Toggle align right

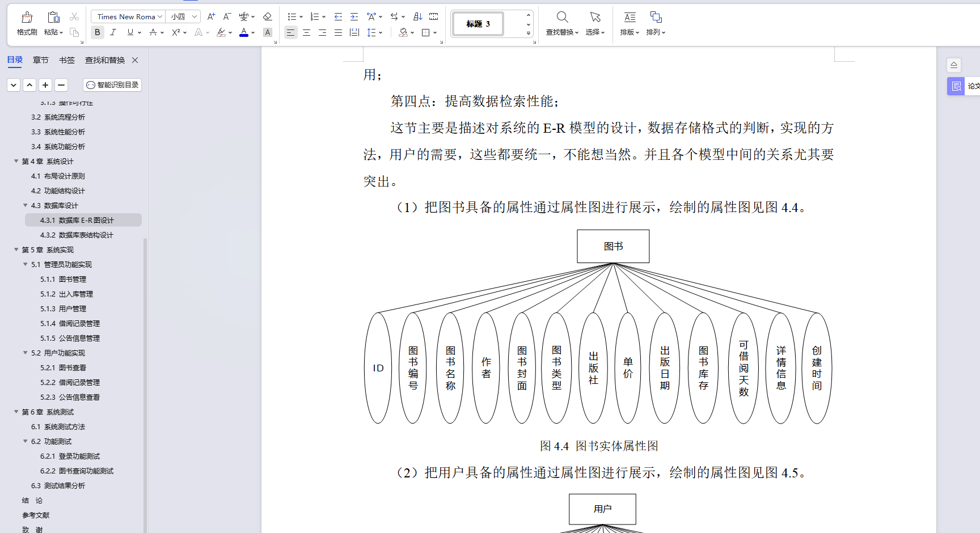coord(322,32)
